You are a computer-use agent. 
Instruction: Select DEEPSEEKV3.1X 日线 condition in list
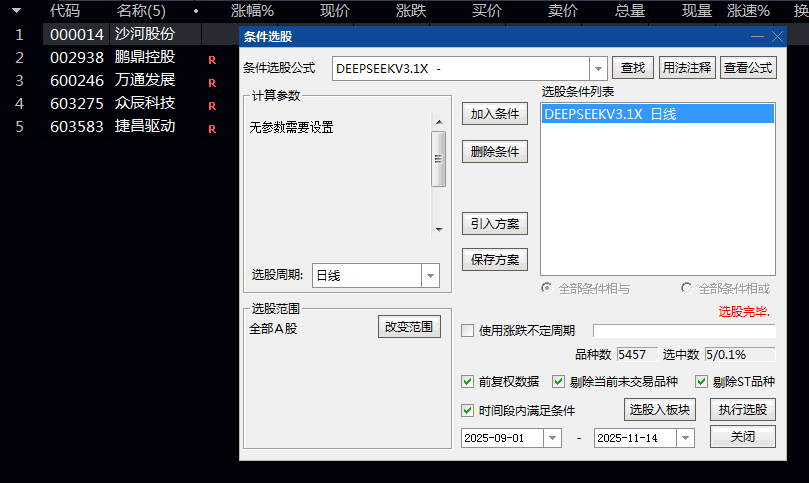pos(658,114)
